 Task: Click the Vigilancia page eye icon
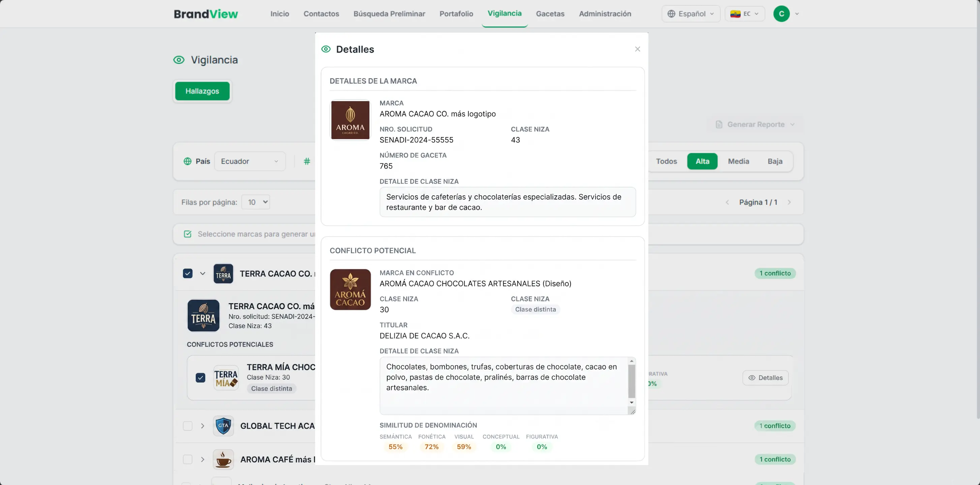(x=179, y=60)
